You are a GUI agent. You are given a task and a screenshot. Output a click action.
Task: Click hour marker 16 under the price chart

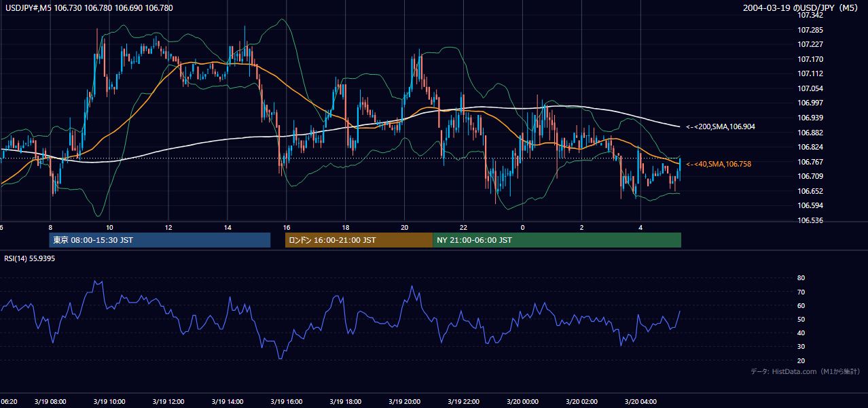click(x=287, y=227)
